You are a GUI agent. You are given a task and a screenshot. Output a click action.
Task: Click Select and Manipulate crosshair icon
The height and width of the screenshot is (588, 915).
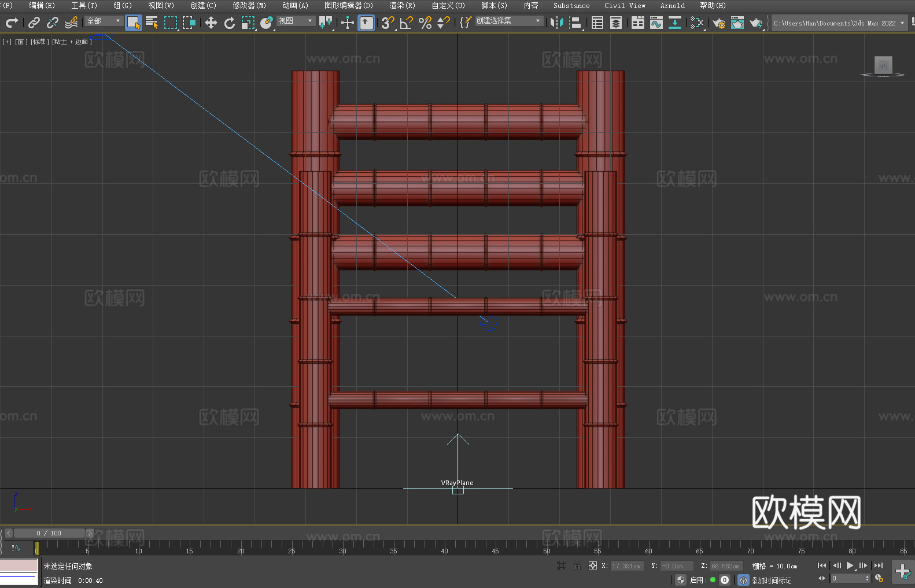348,23
